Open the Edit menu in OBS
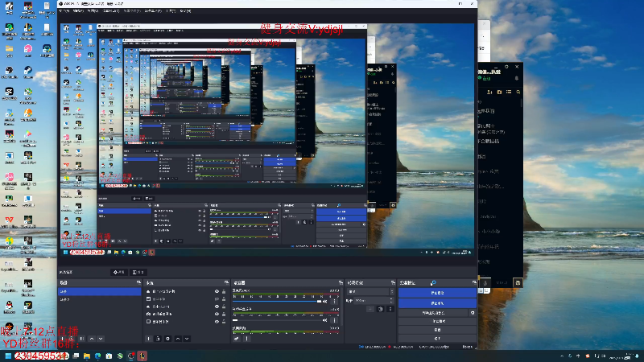The height and width of the screenshot is (362, 644). [78, 11]
